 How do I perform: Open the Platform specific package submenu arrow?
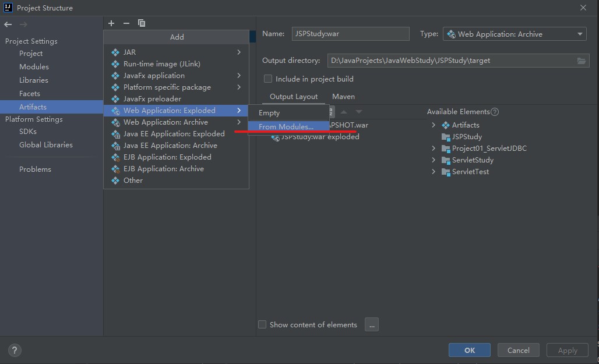coord(239,87)
